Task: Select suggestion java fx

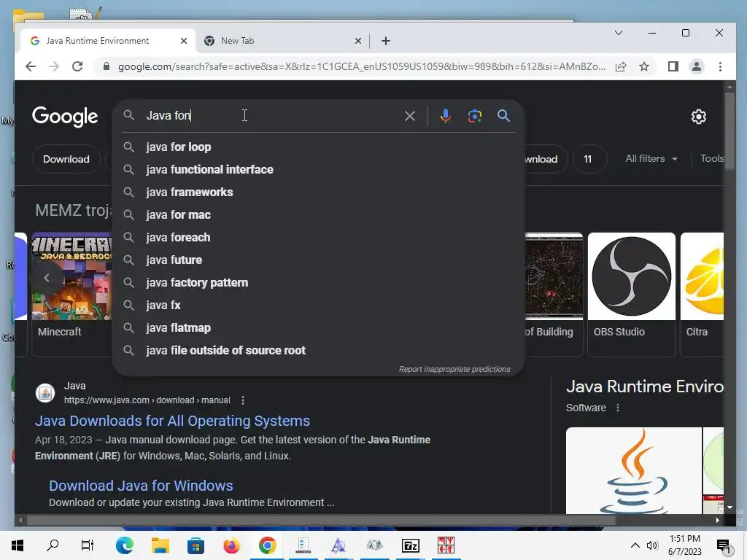Action: 318,306
